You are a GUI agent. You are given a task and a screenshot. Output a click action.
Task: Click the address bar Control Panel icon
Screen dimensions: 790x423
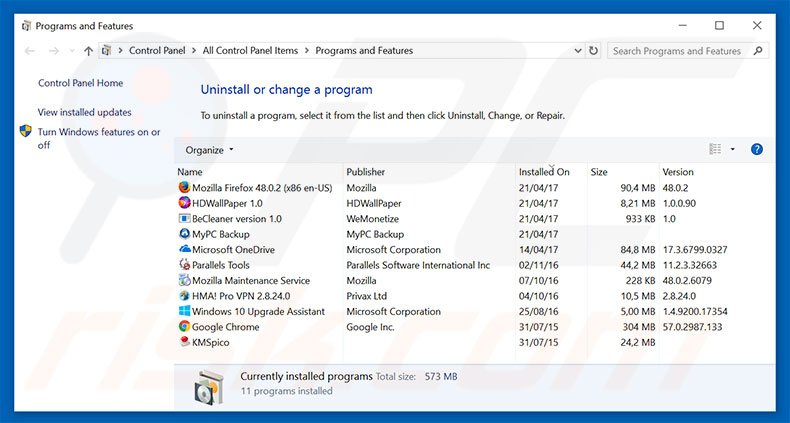tap(106, 50)
